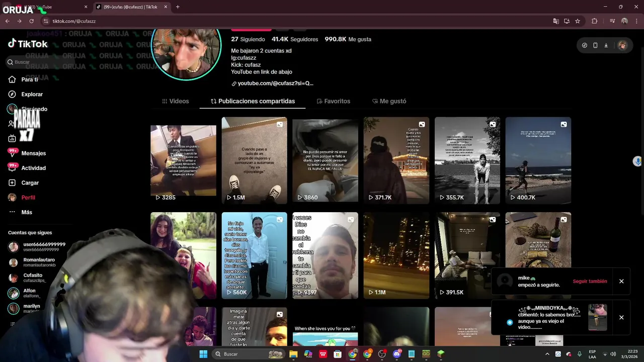Go back in the browser
Screen dimensions: 644x362
[8, 21]
